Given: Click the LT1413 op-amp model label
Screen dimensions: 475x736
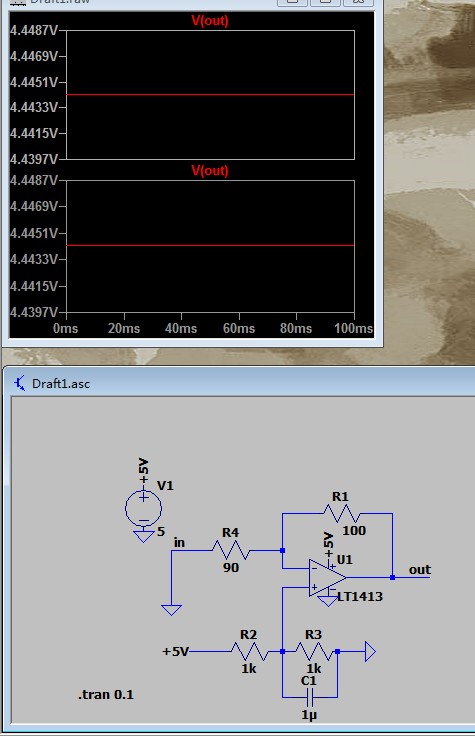Looking at the screenshot, I should (x=360, y=597).
